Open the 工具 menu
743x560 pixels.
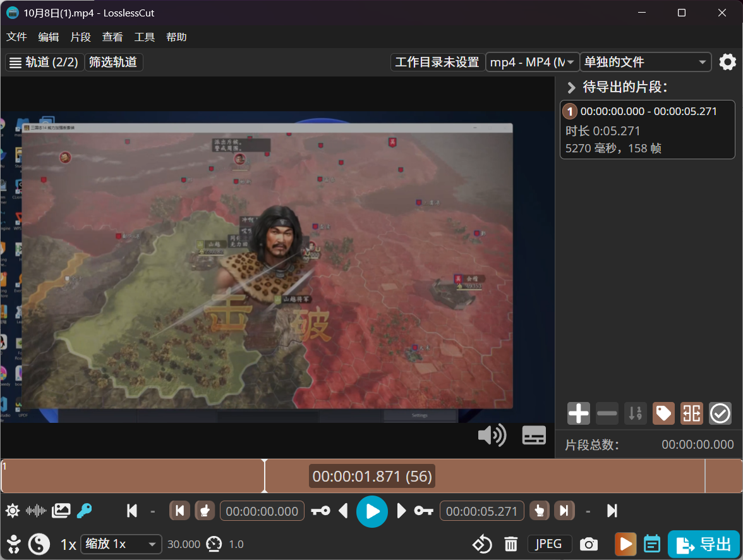(145, 37)
